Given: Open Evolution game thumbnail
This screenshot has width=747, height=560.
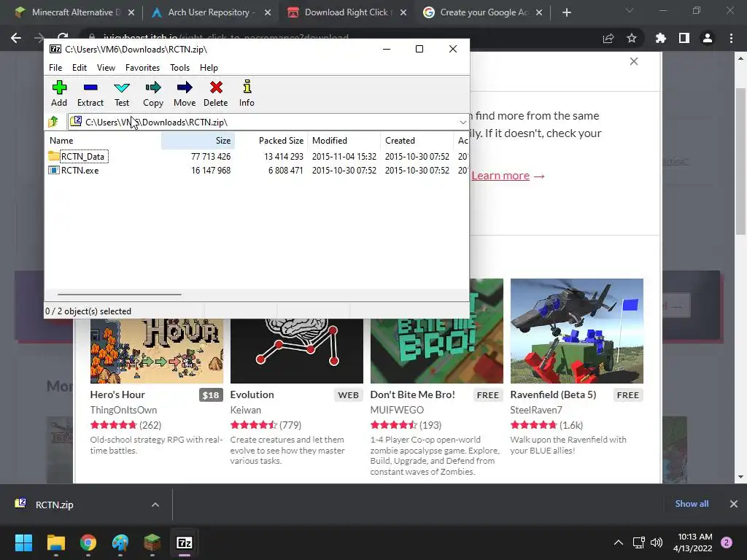Looking at the screenshot, I should (297, 351).
